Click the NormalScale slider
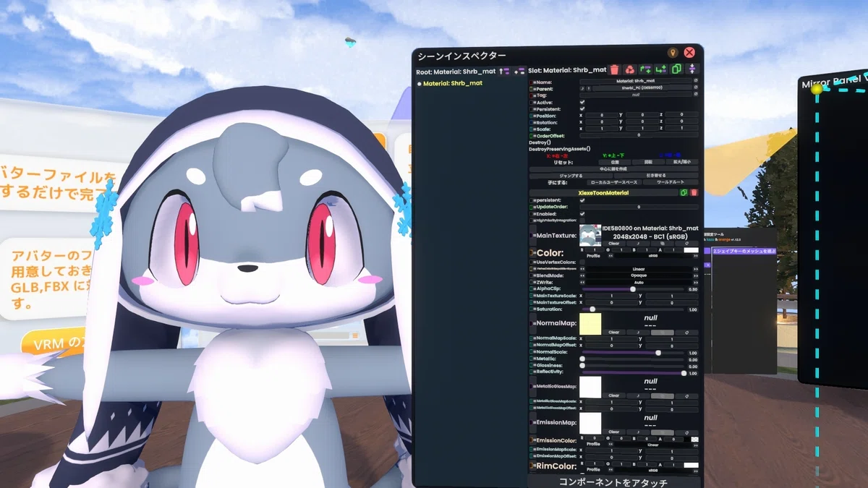868x488 pixels. pyautogui.click(x=633, y=353)
